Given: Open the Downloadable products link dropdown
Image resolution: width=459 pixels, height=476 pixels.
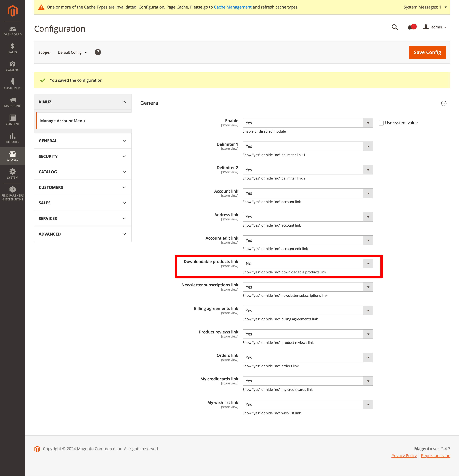Looking at the screenshot, I should pos(308,264).
